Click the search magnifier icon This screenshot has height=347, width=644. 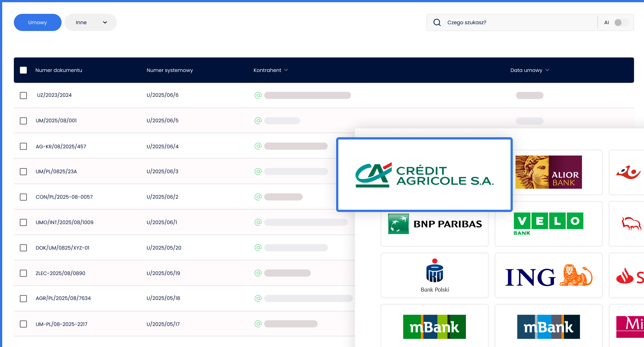tap(437, 22)
